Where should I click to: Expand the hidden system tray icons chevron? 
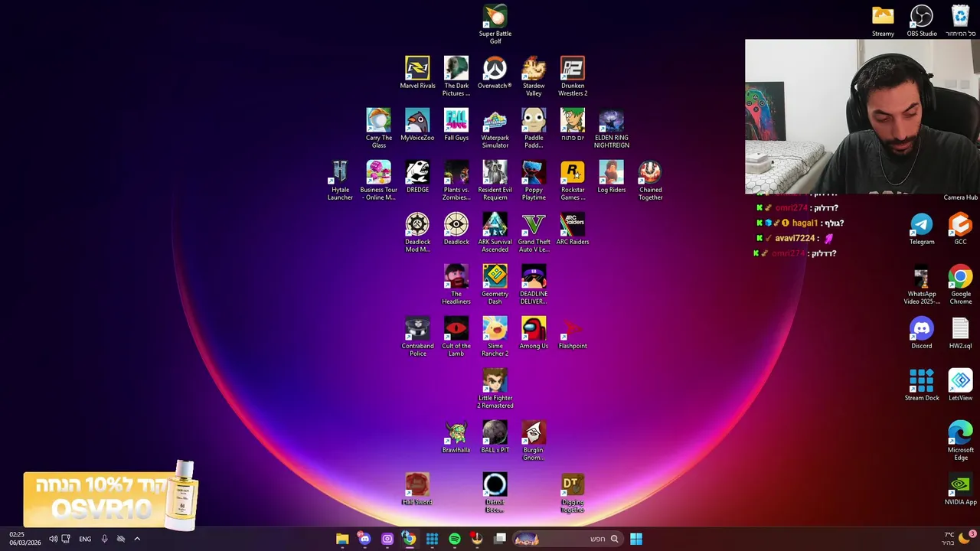click(137, 539)
